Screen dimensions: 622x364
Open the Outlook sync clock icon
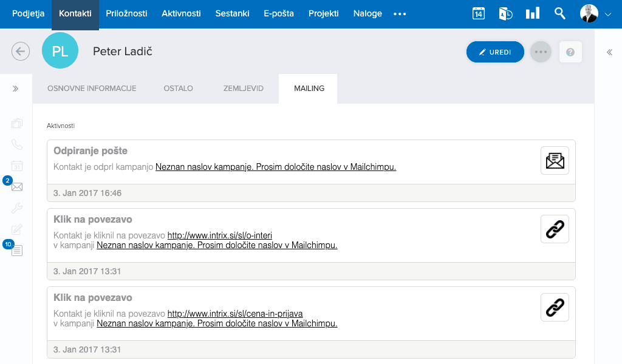(505, 14)
